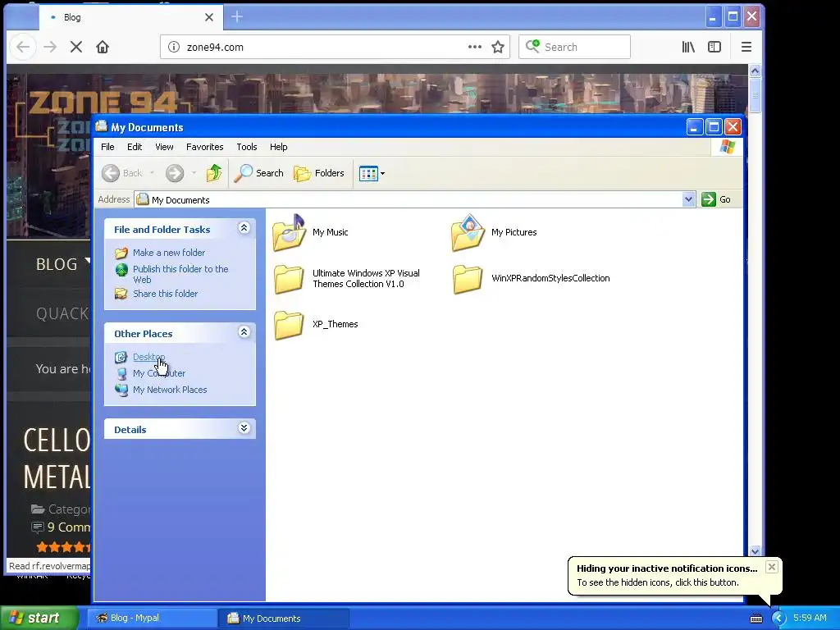Click the Up one level toolbar icon
This screenshot has height=630, width=840.
(214, 173)
